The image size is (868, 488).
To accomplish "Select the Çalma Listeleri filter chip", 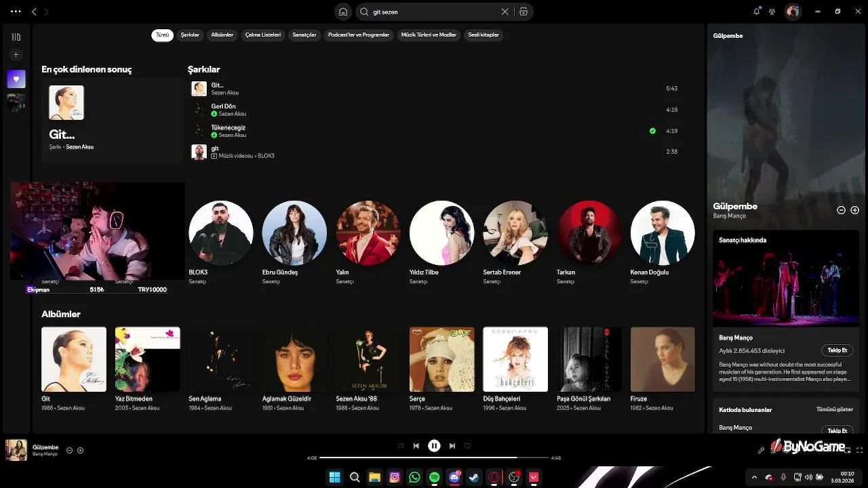I will tap(262, 35).
